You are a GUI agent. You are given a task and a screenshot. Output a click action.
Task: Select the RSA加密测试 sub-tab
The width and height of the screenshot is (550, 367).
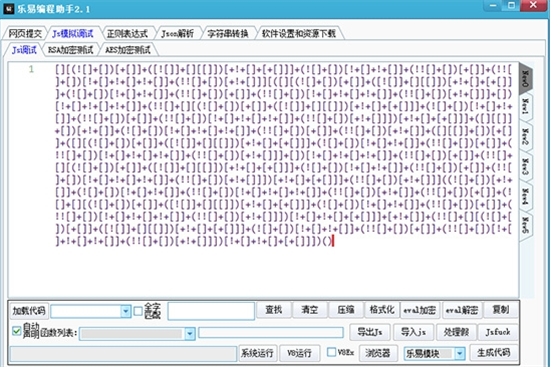coord(71,50)
